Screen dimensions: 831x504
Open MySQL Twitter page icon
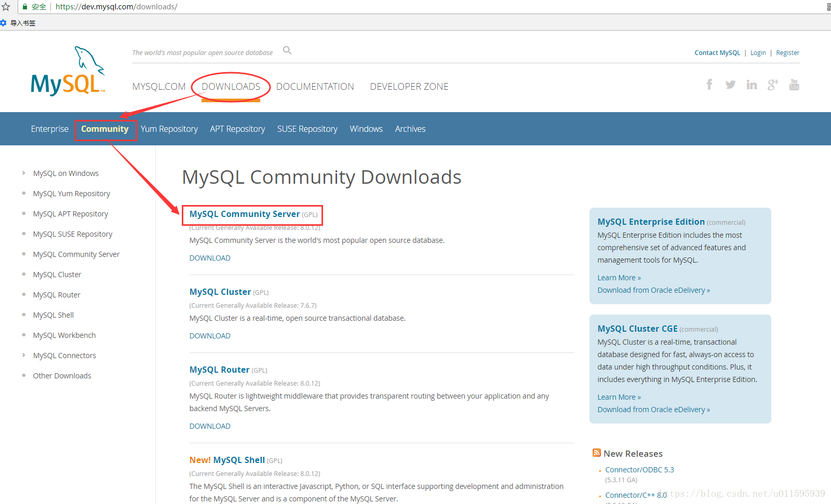pyautogui.click(x=730, y=85)
